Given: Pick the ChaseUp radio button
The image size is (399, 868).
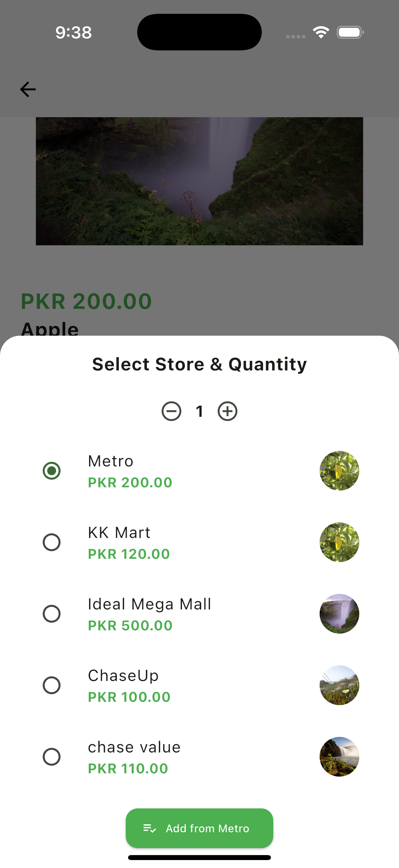Looking at the screenshot, I should tap(52, 685).
